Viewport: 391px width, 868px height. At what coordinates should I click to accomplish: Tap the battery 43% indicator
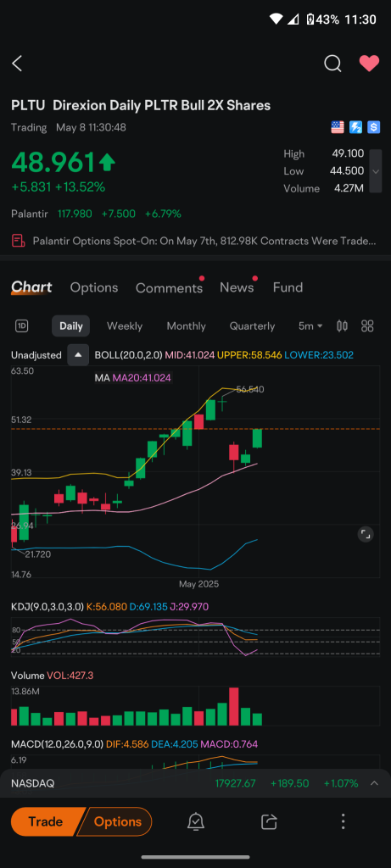[x=322, y=19]
